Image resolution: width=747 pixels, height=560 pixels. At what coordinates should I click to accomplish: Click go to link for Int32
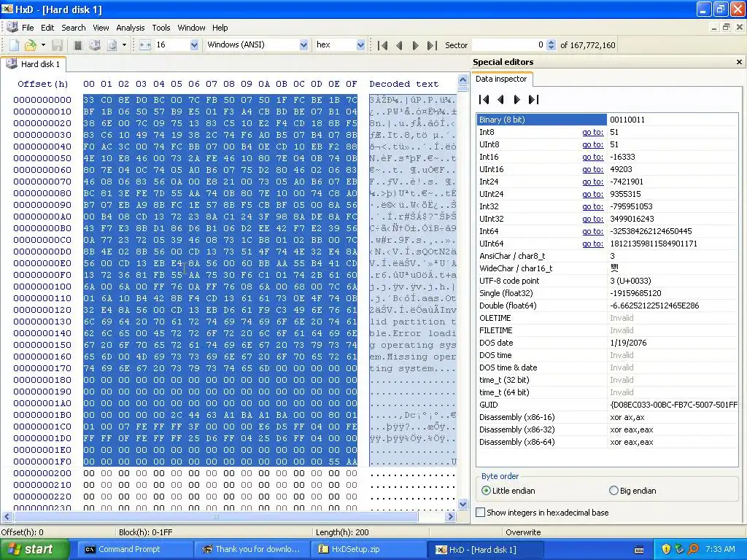point(592,206)
